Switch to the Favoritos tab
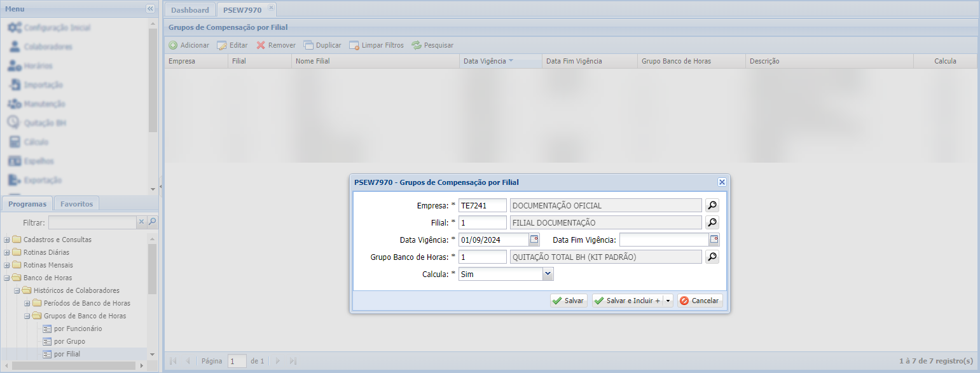The image size is (980, 373). [x=76, y=204]
